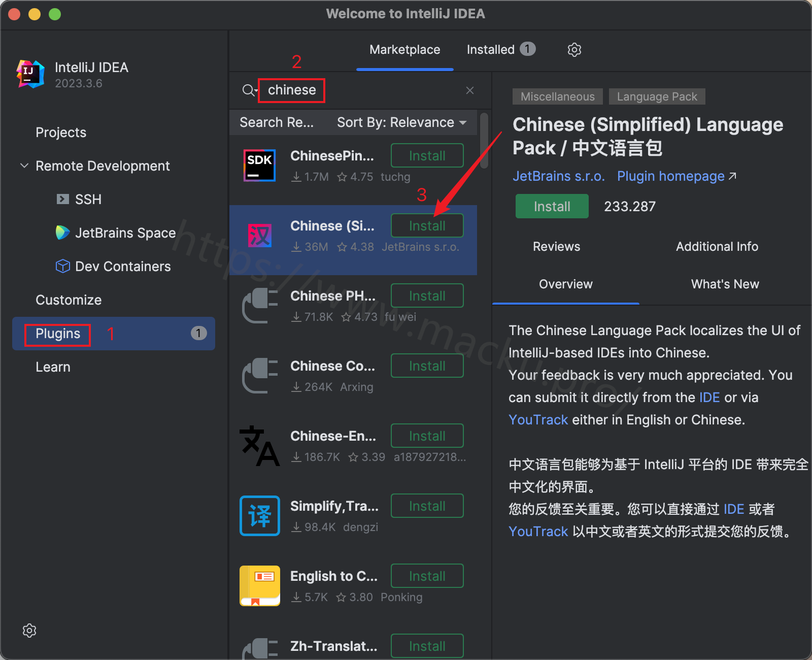
Task: Click the Chinese PHP plugin plug icon
Action: pyautogui.click(x=260, y=306)
